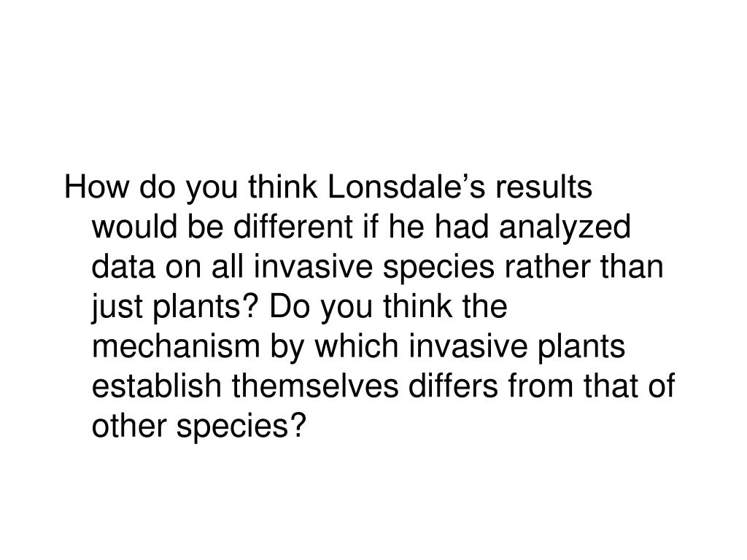
Task: Click the word "establish" in the paragraph
Action: pyautogui.click(x=156, y=386)
